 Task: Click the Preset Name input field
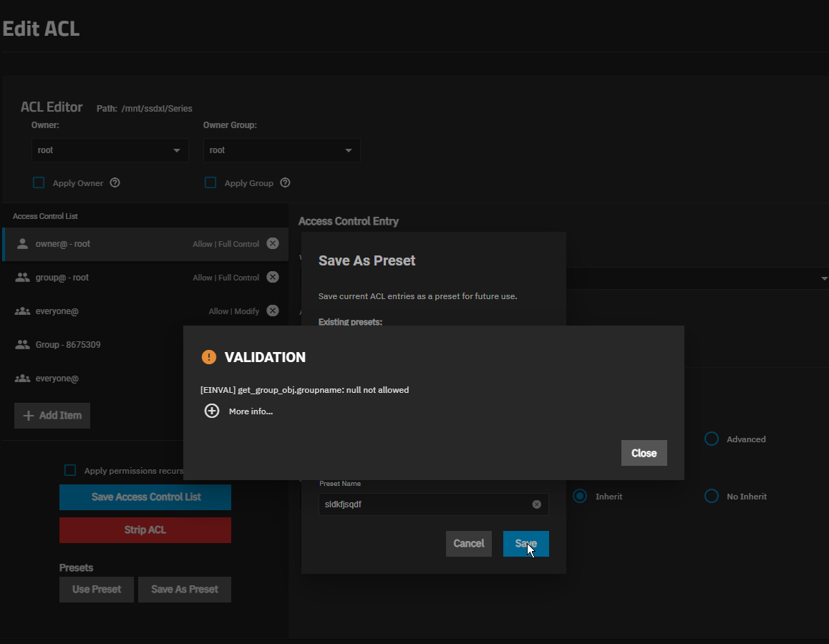(434, 504)
